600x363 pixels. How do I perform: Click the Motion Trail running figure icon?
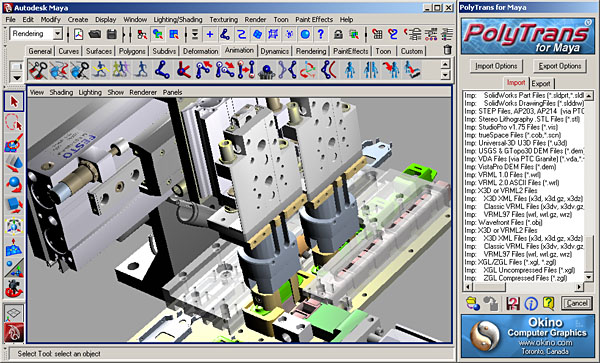coord(100,70)
